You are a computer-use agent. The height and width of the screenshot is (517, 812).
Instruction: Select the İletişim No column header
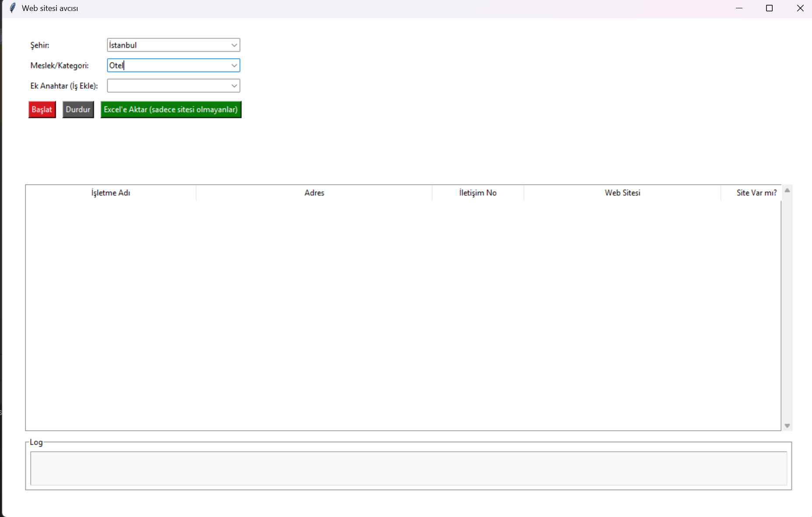click(477, 193)
